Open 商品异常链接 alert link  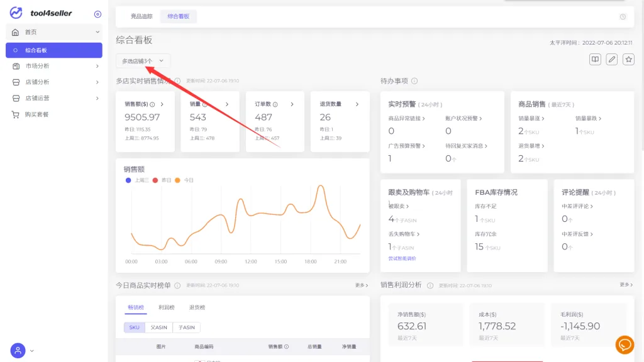click(x=407, y=118)
